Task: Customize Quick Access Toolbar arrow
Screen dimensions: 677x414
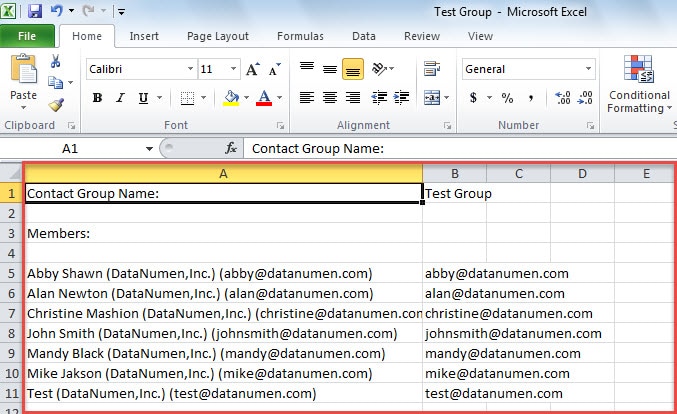Action: 122,12
